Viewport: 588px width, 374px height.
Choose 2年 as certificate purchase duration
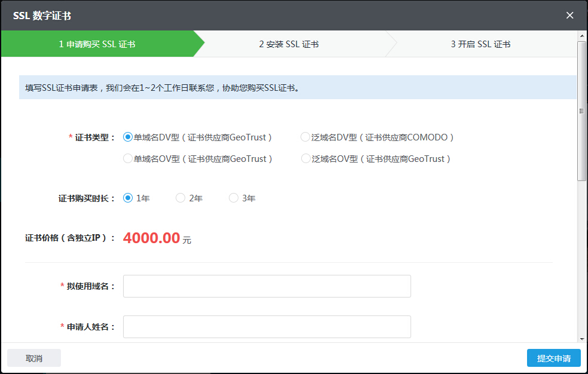pyautogui.click(x=179, y=197)
